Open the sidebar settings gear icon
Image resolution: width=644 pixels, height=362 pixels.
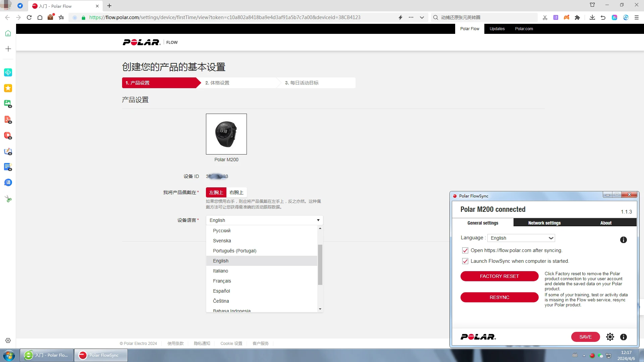tap(8, 341)
